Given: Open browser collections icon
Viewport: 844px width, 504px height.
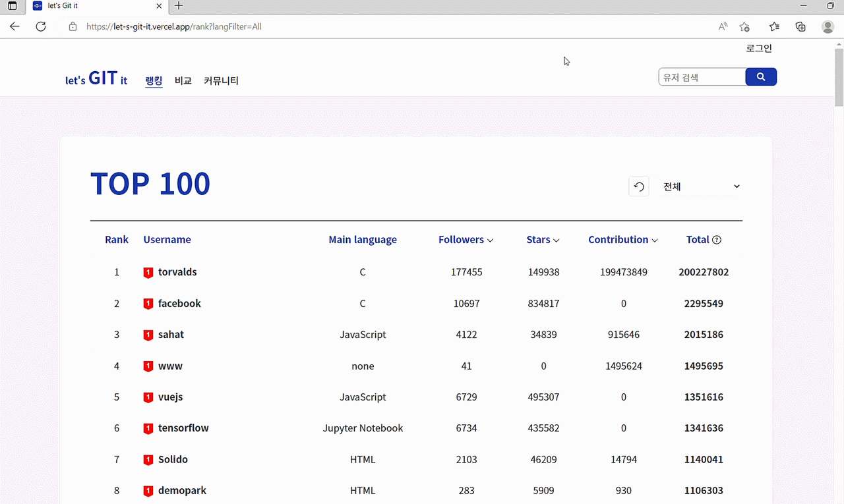Looking at the screenshot, I should (800, 26).
